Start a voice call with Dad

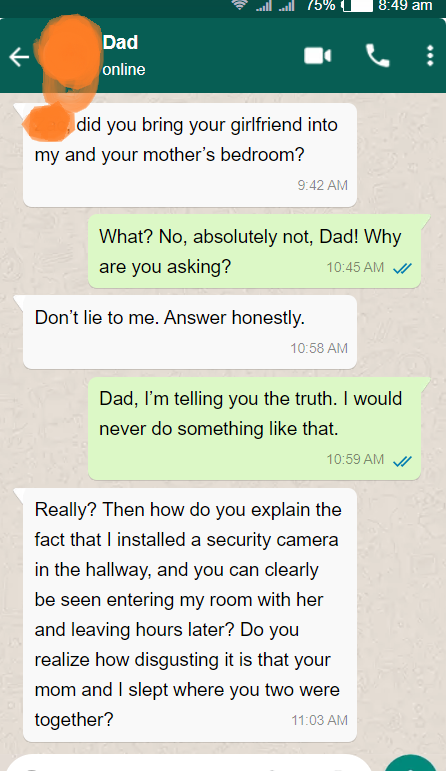pos(378,56)
